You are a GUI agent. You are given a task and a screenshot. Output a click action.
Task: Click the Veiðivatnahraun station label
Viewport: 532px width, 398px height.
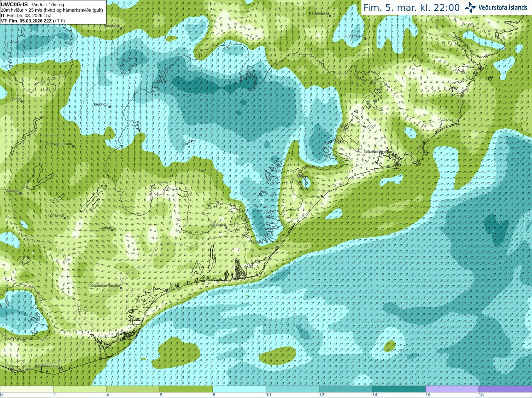click(x=59, y=144)
